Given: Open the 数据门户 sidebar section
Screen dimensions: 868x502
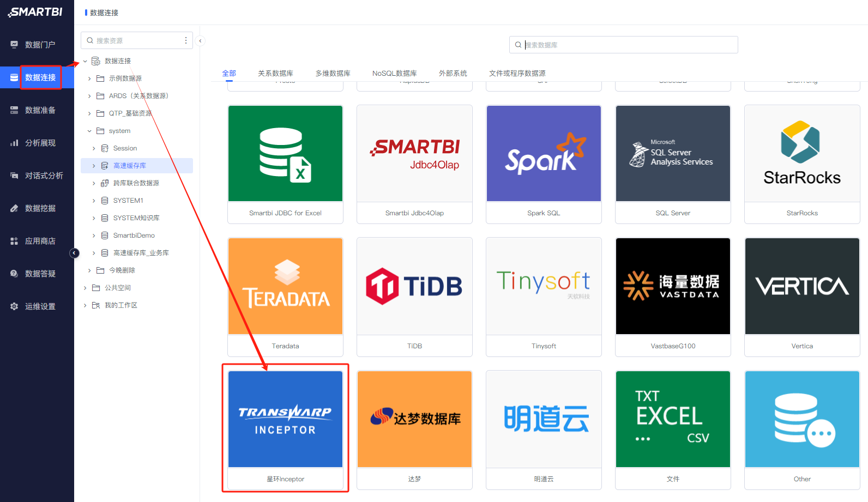Looking at the screenshot, I should pyautogui.click(x=37, y=45).
